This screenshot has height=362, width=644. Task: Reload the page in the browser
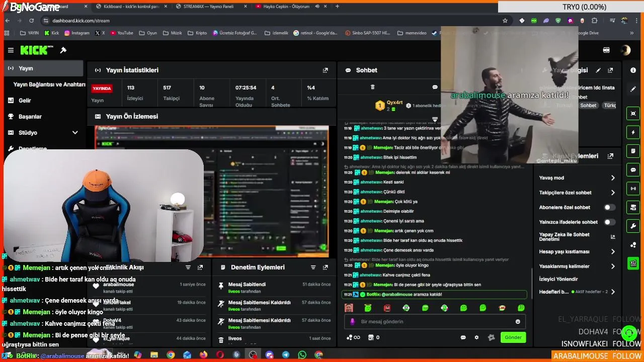coord(31,21)
